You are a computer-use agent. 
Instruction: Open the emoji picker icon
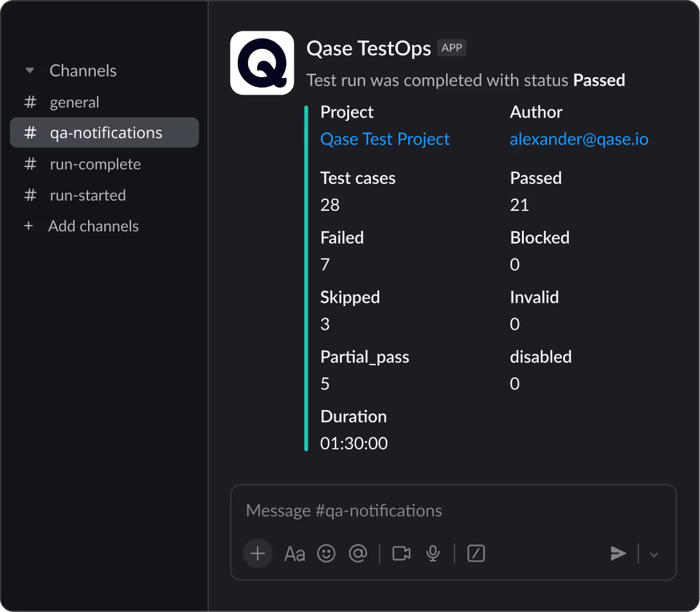(x=326, y=553)
